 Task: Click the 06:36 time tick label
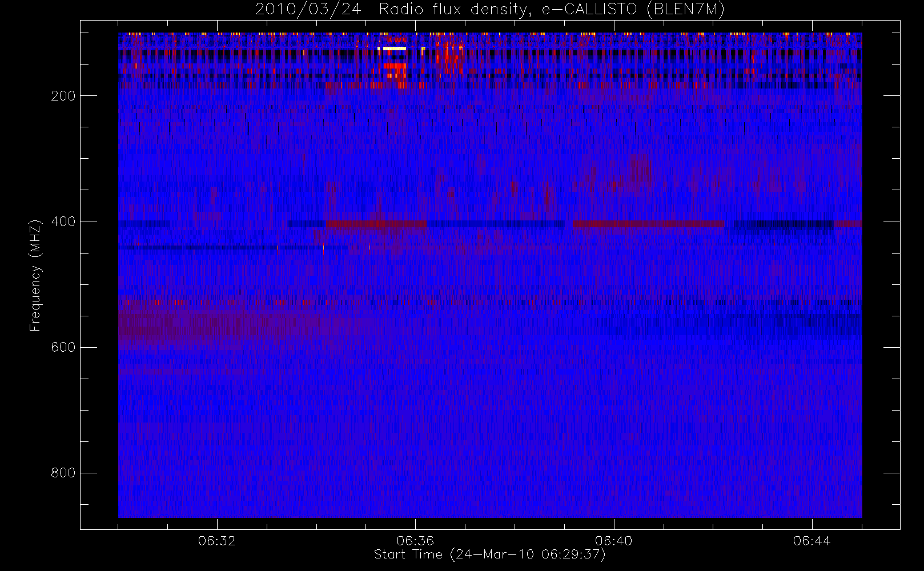point(415,541)
